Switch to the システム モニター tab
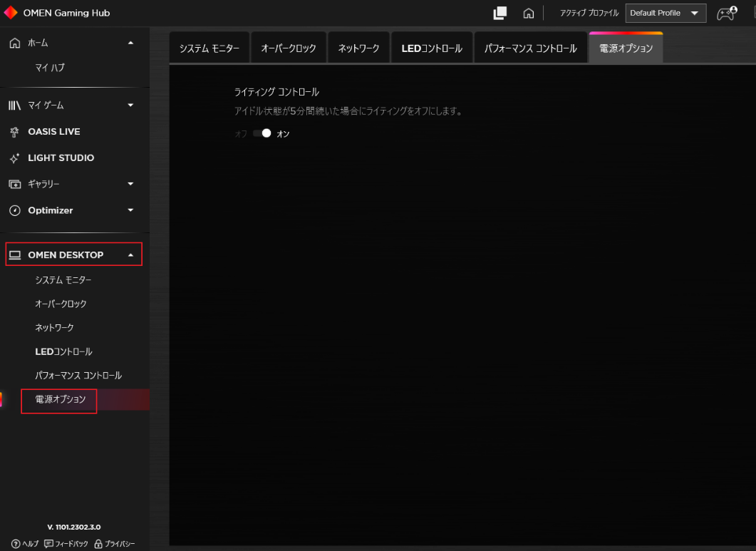This screenshot has height=551, width=756. [209, 48]
